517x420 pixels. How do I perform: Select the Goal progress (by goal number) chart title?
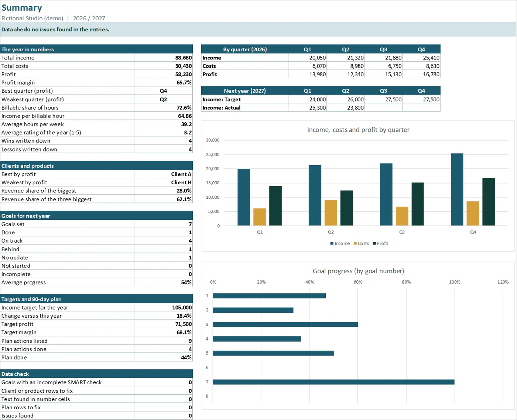(x=358, y=271)
